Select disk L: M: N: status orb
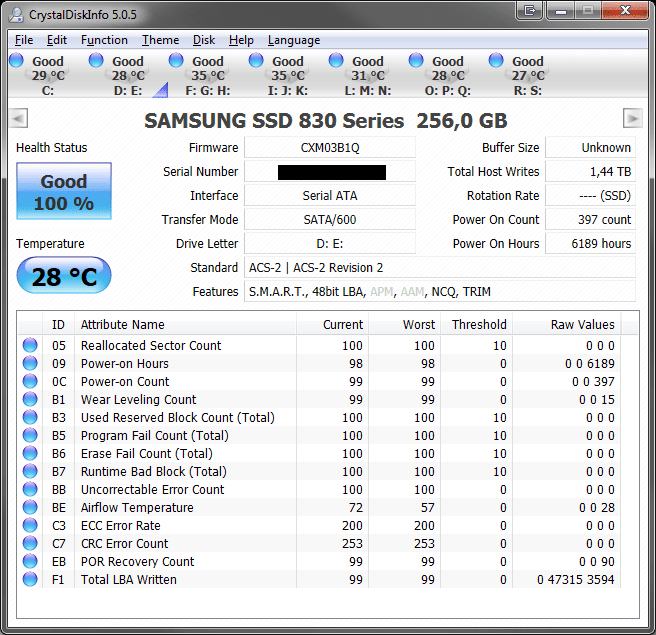The height and width of the screenshot is (635, 656). 336,60
